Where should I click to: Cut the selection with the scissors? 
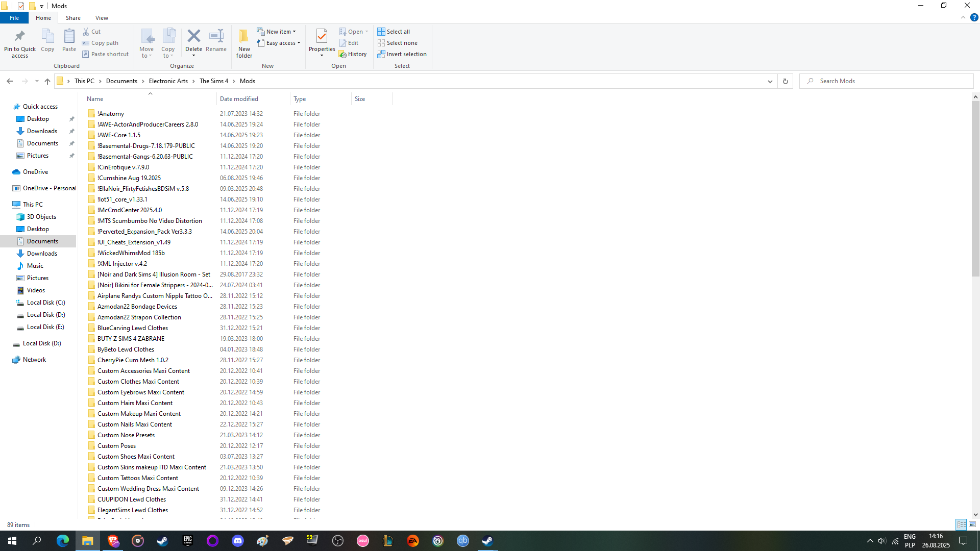(x=92, y=32)
